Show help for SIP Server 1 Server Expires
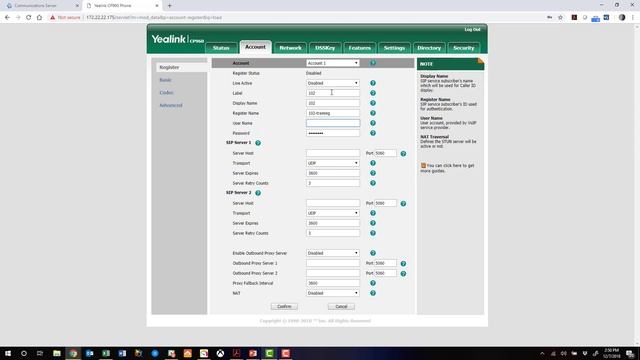Viewport: 640px width, 360px height. coord(373,173)
